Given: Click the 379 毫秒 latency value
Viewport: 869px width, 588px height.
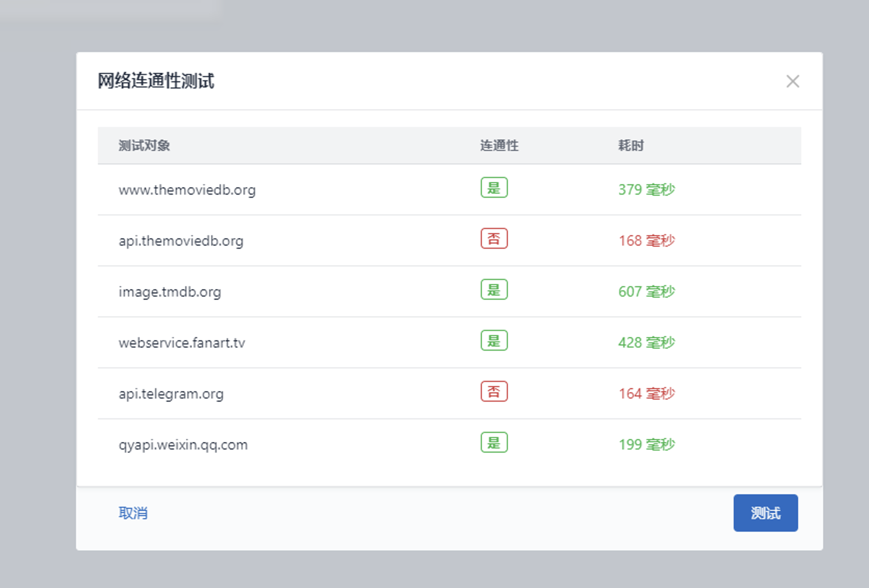Looking at the screenshot, I should [x=647, y=189].
